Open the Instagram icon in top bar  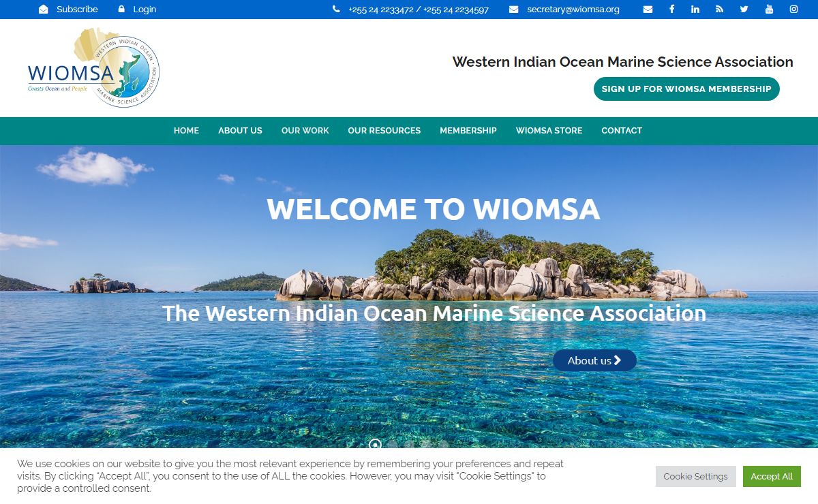pos(793,10)
